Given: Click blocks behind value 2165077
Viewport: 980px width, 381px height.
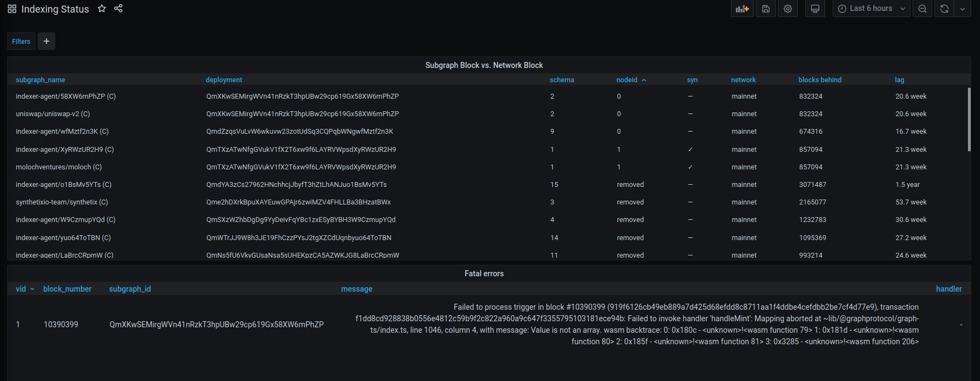Looking at the screenshot, I should pos(812,202).
